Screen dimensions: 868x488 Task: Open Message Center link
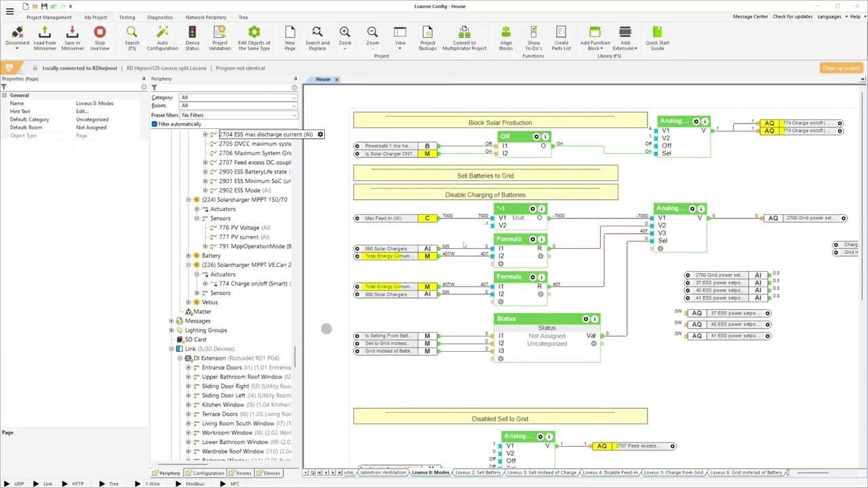751,17
